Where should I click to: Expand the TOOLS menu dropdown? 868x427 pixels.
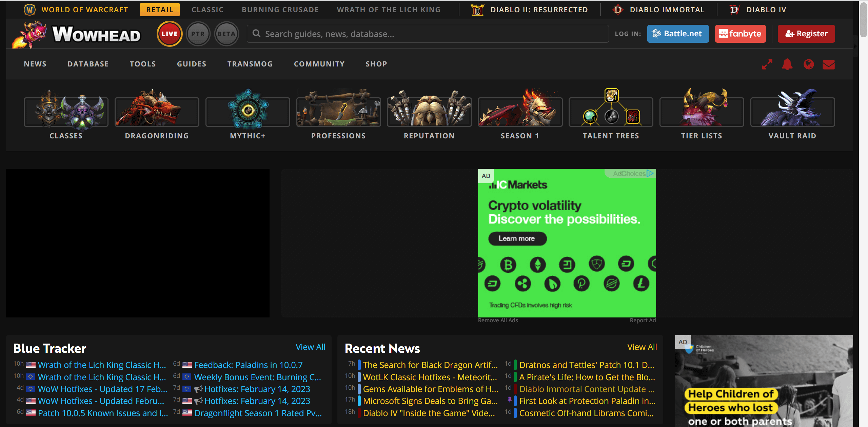142,63
